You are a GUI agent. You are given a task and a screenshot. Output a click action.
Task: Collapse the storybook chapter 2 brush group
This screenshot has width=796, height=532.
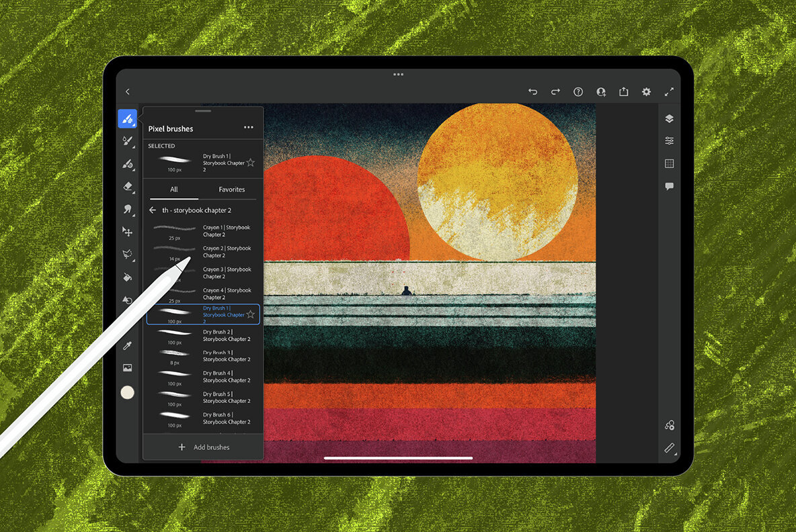pyautogui.click(x=153, y=210)
